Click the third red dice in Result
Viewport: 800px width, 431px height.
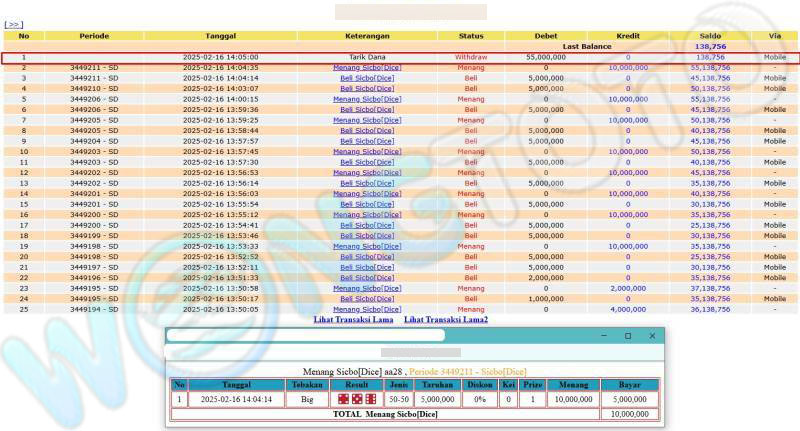[371, 399]
